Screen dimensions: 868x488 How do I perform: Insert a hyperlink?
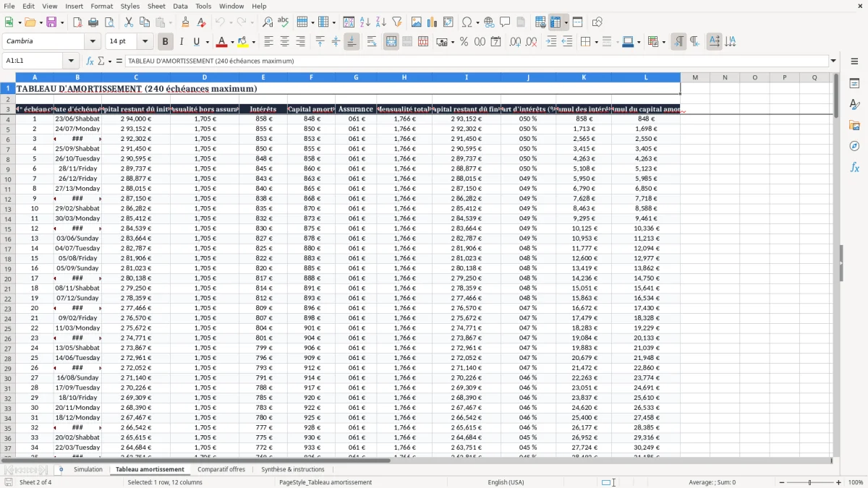click(489, 22)
